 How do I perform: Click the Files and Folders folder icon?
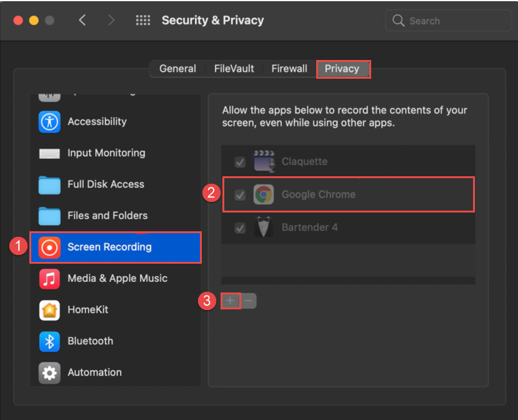49,216
